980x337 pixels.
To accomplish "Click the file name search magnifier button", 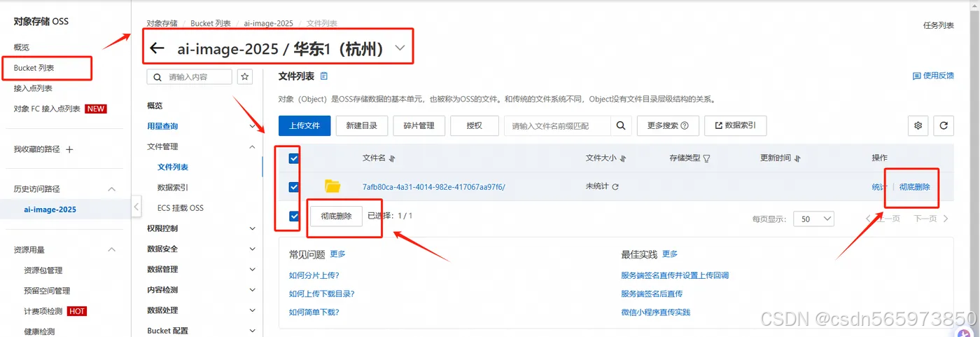I will [x=620, y=125].
